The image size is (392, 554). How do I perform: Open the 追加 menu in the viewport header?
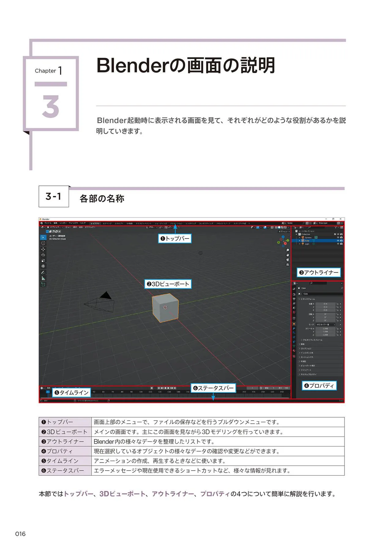[x=81, y=227]
